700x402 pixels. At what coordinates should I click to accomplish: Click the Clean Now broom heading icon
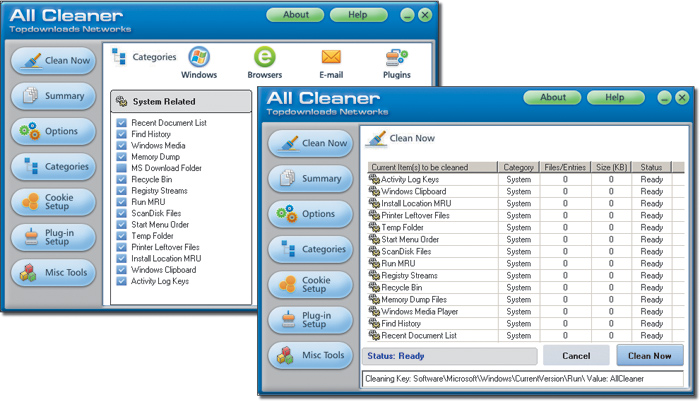click(x=376, y=139)
